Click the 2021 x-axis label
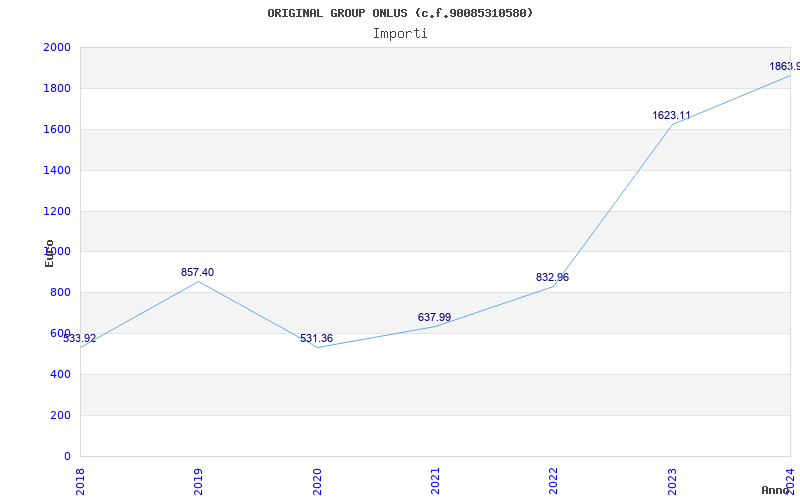This screenshot has height=500, width=800. point(435,482)
